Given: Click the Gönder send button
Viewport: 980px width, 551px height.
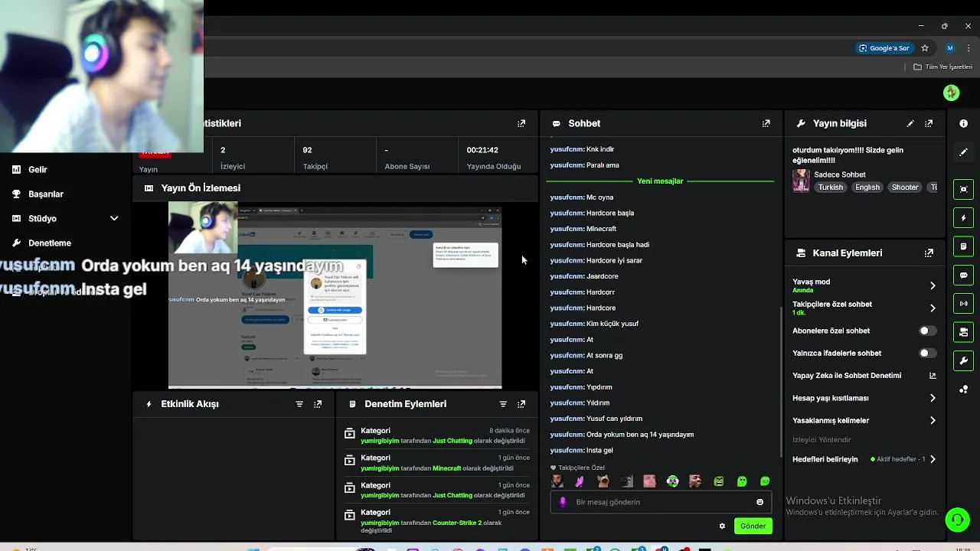Looking at the screenshot, I should 753,526.
